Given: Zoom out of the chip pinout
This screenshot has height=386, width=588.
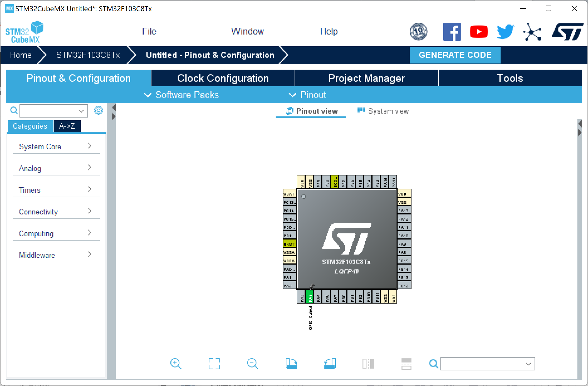Looking at the screenshot, I should coord(253,364).
